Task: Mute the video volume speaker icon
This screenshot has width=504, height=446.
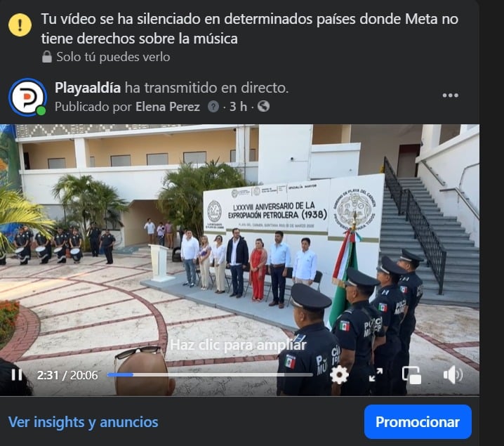Action: (x=453, y=374)
